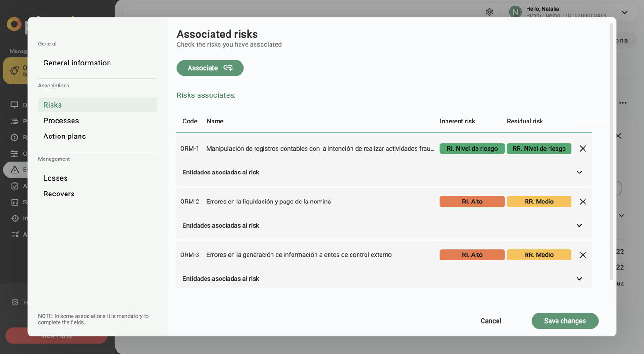644x354 pixels.
Task: Open the Help lifebuoy icon near sidebar bottom
Action: 15,302
